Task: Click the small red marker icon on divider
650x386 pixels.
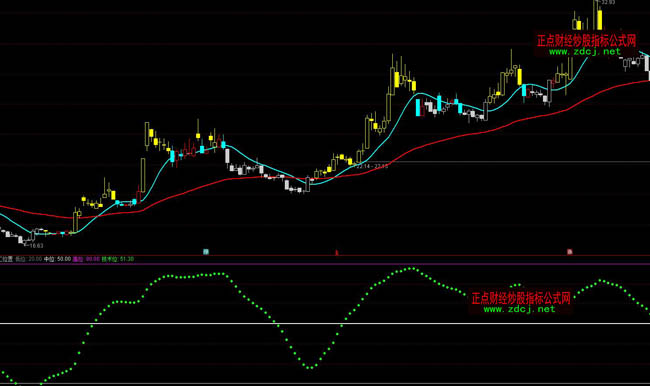Action: (x=337, y=252)
